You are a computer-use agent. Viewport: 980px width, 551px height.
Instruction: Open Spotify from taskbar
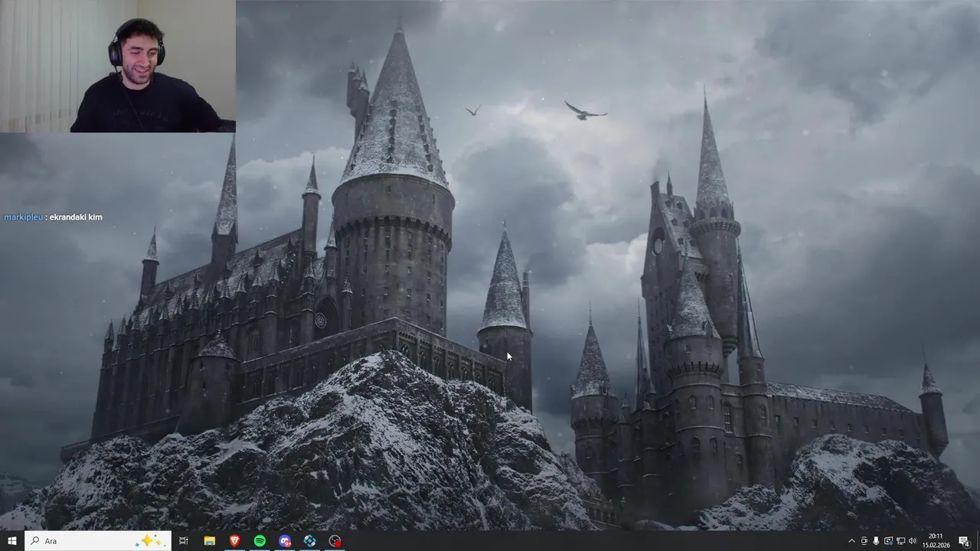coord(260,541)
